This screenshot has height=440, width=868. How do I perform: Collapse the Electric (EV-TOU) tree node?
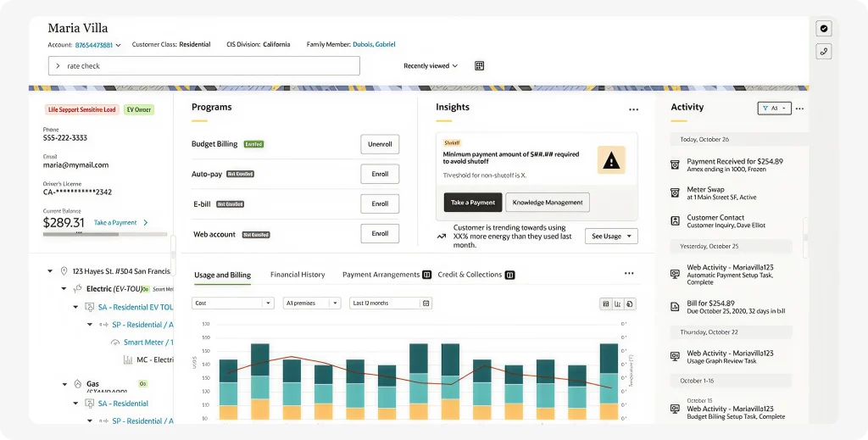[x=64, y=289]
